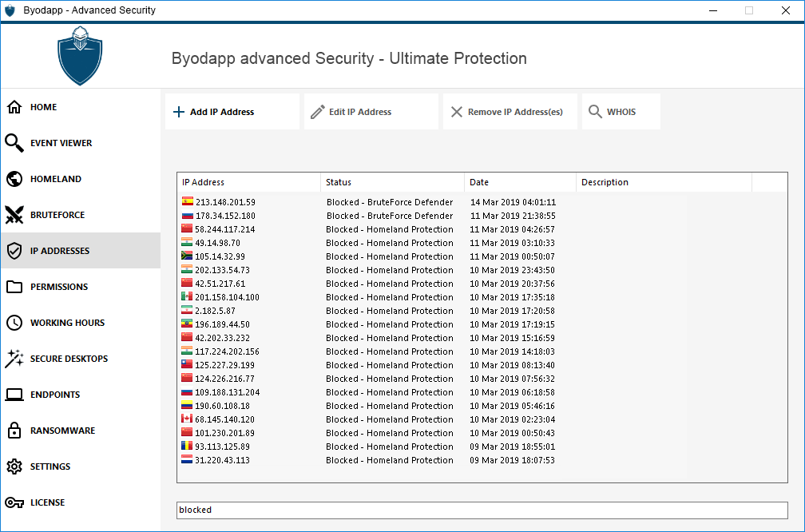Click the License key icon
Viewport: 805px width, 532px height.
14,502
